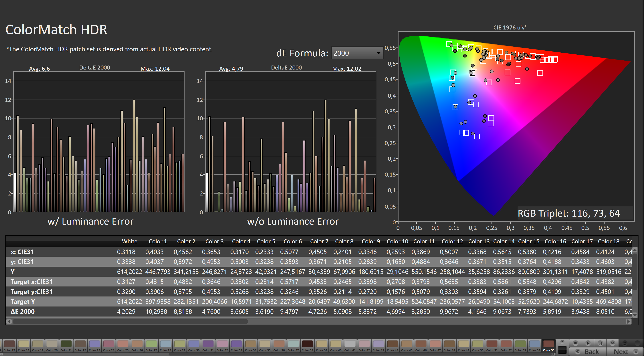Image resolution: width=644 pixels, height=356 pixels.
Task: Click the 'ΔE 2000' row label
Action: point(23,312)
